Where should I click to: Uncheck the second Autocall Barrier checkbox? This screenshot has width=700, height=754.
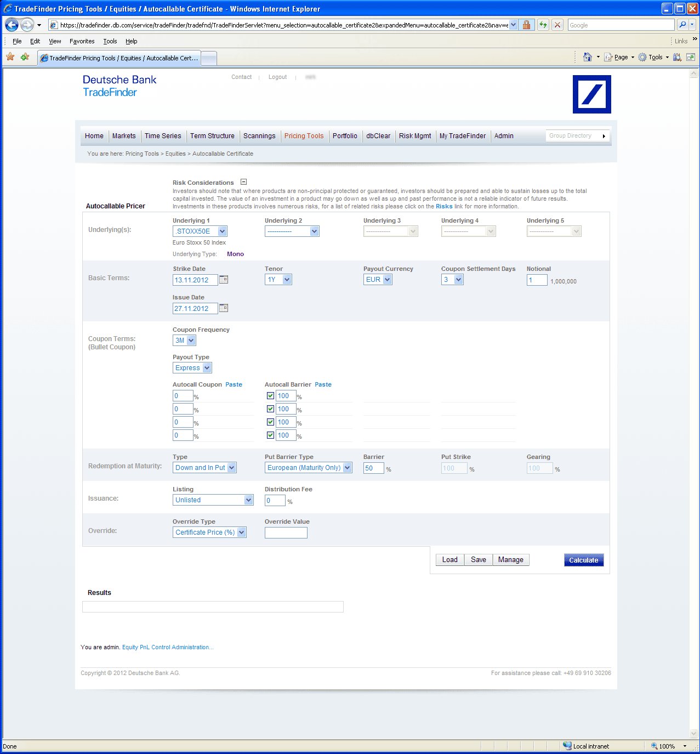coord(270,409)
